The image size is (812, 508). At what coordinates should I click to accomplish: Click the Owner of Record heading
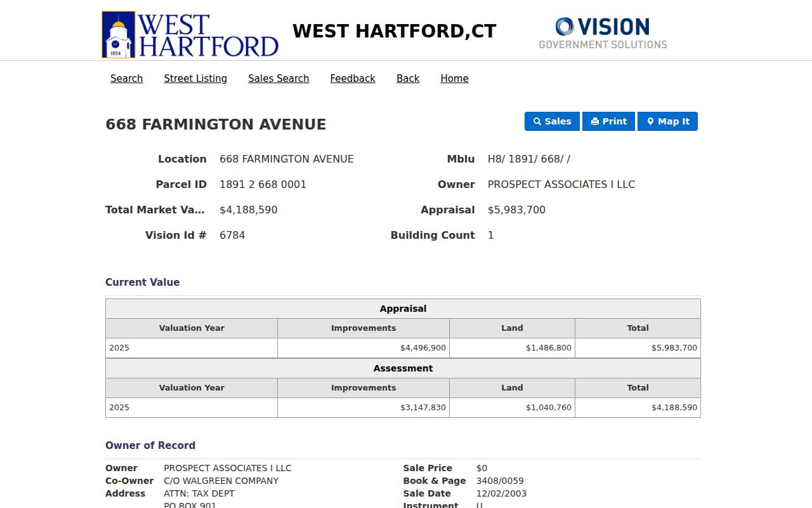pos(150,446)
